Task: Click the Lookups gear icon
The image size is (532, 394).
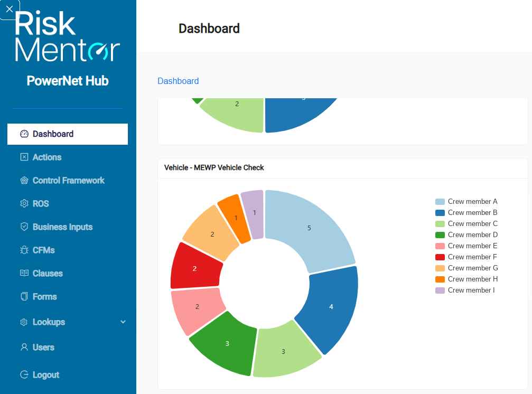Action: pyautogui.click(x=24, y=322)
